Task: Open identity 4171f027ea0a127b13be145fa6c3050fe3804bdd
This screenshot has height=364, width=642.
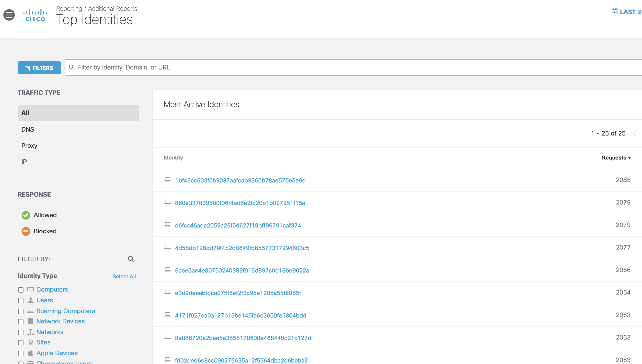Action: tap(241, 315)
